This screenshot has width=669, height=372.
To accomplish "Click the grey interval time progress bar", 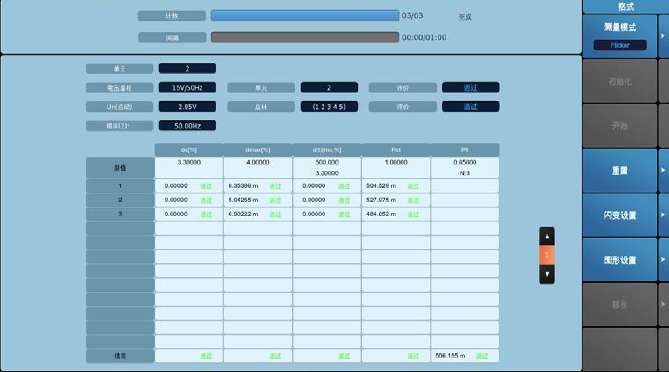I will point(305,37).
